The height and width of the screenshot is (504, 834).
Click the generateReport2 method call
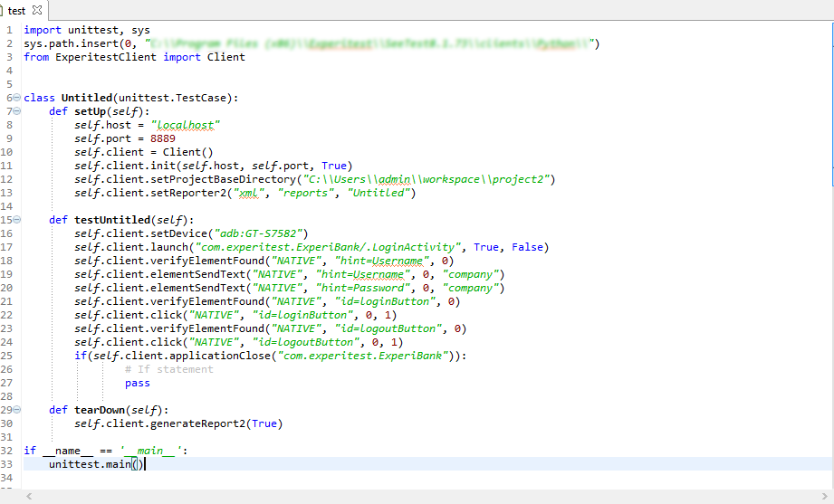pyautogui.click(x=197, y=423)
